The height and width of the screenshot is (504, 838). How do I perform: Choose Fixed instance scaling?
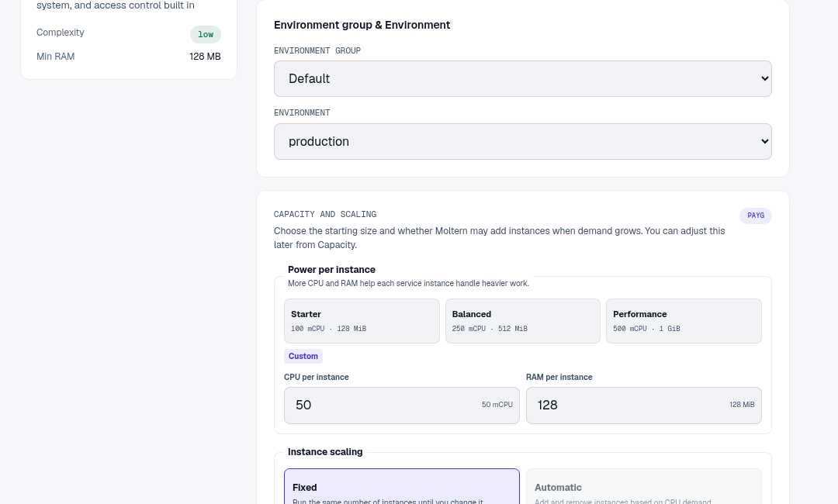(x=401, y=486)
